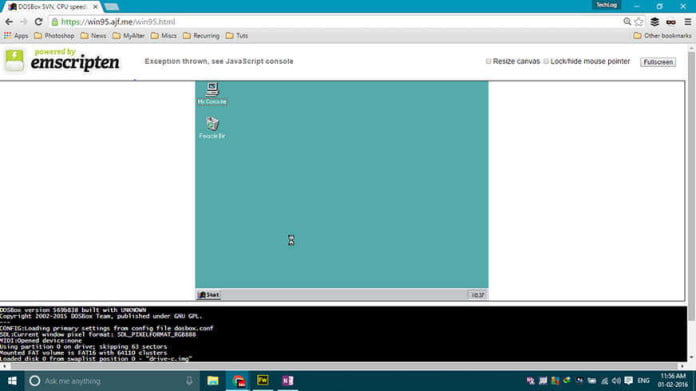Click the Exception thrown status message
696x391 pixels.
click(x=219, y=61)
